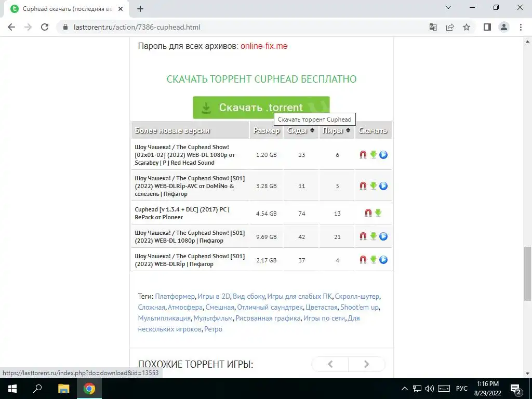Image resolution: width=532 pixels, height=399 pixels.
Task: Show hidden system tray icons
Action: [x=404, y=389]
